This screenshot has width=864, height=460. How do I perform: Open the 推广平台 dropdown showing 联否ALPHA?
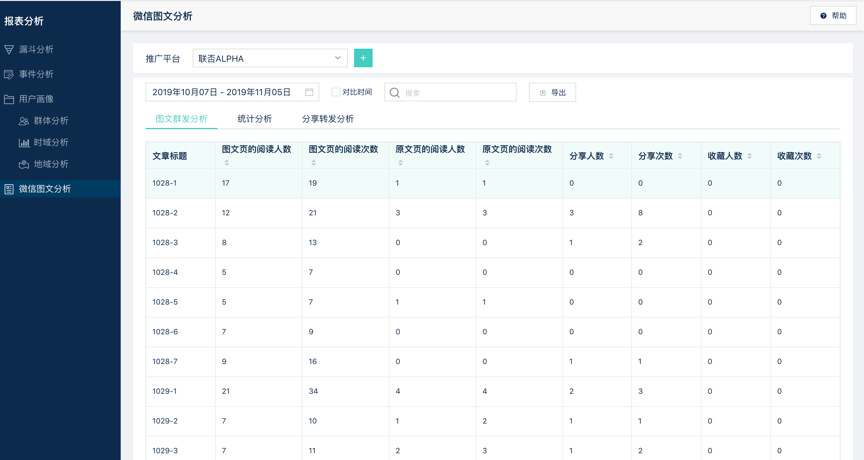tap(270, 58)
